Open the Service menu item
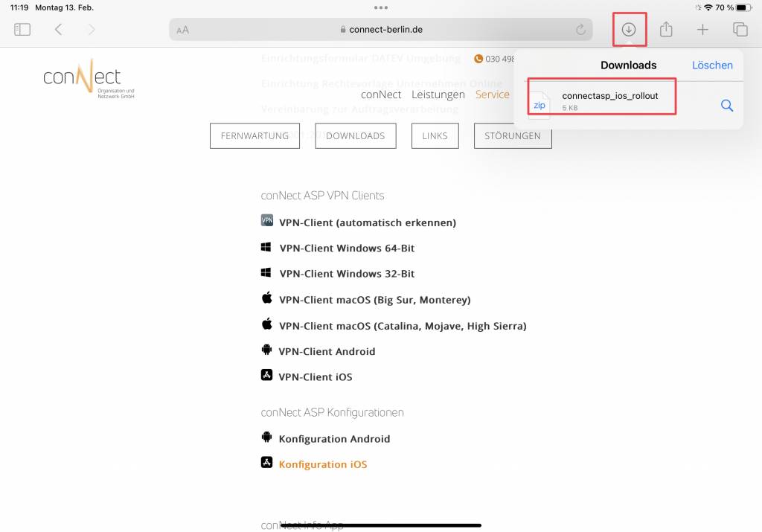762x532 pixels. point(493,94)
